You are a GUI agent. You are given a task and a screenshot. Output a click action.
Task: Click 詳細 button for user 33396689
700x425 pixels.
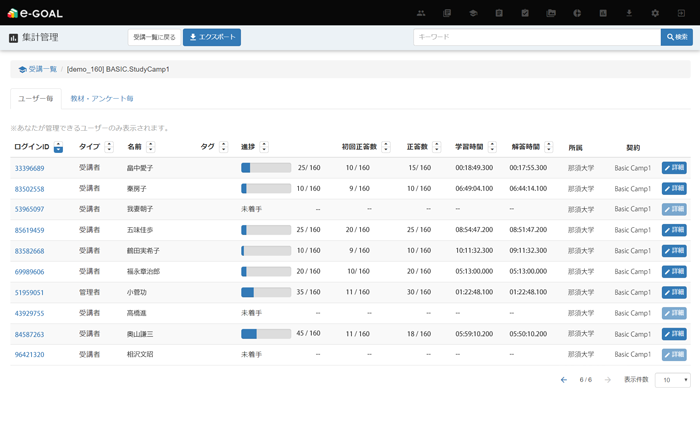[x=674, y=168]
